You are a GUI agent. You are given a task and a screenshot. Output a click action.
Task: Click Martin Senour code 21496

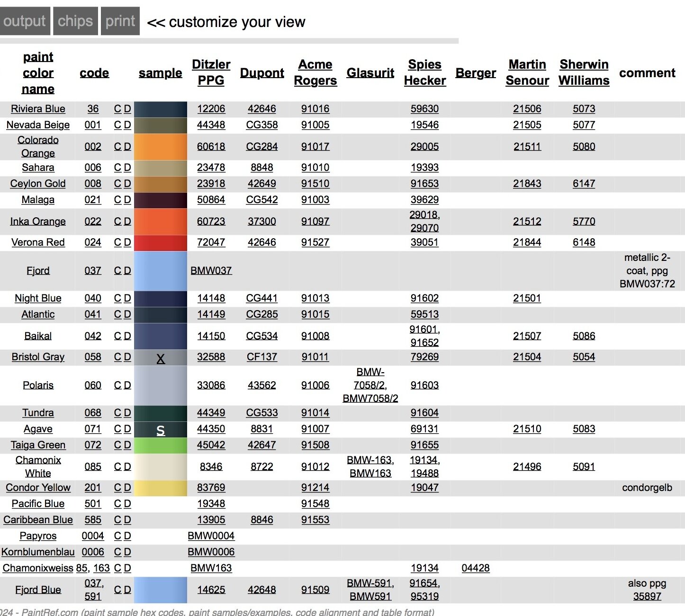point(527,467)
